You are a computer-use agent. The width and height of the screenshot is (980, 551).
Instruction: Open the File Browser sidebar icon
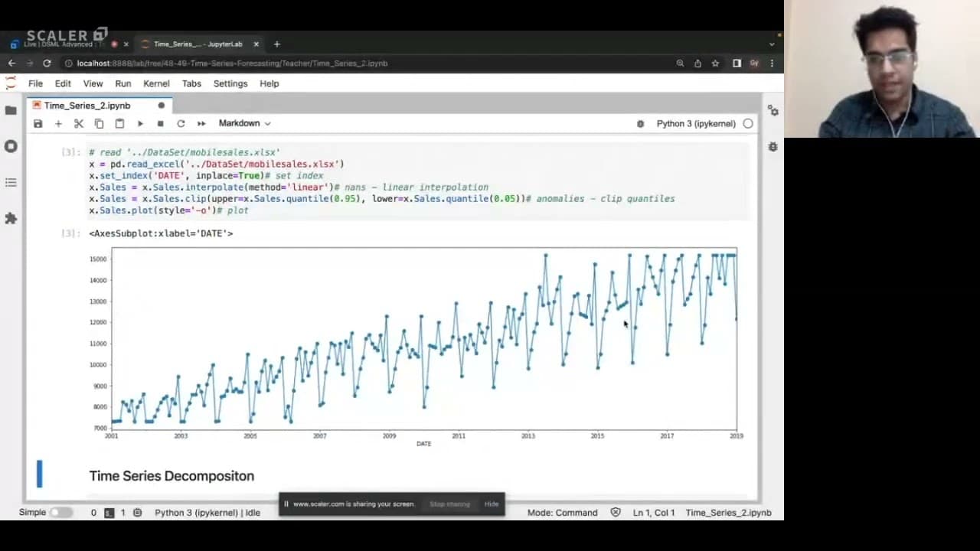(x=11, y=110)
